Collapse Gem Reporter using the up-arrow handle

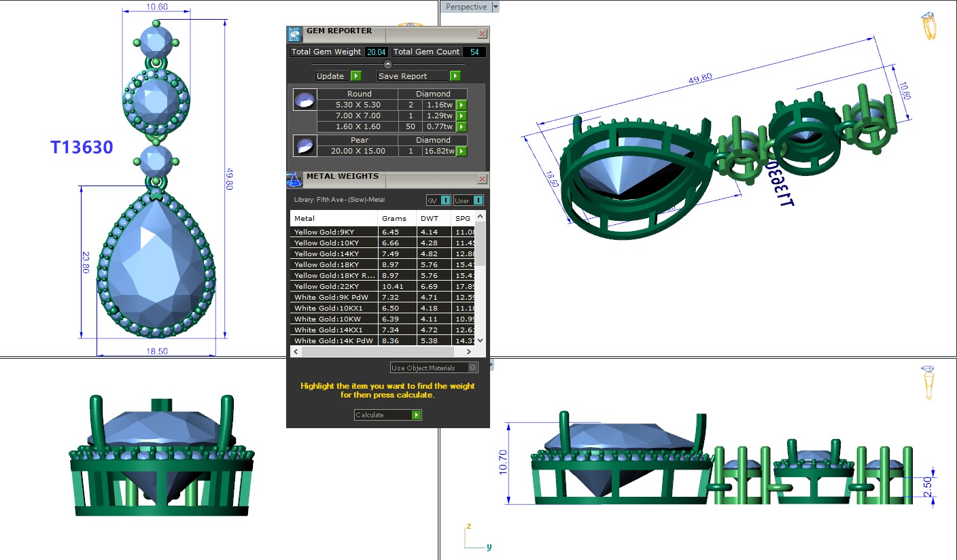tap(387, 64)
